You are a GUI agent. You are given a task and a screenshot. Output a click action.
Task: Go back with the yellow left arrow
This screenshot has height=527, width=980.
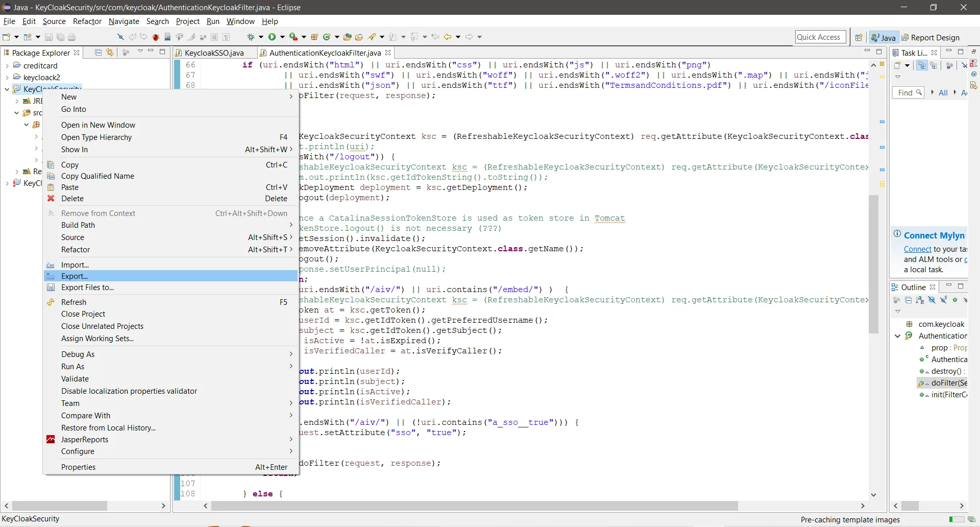coord(448,37)
